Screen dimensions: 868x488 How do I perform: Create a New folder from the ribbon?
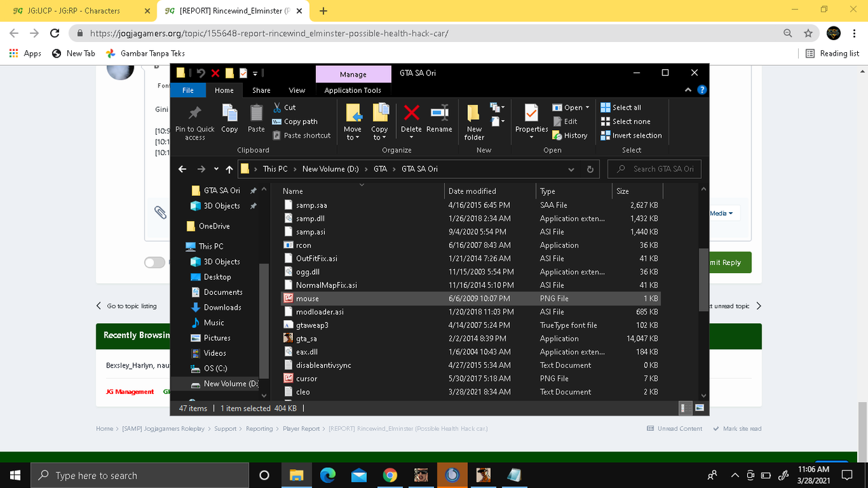point(474,123)
